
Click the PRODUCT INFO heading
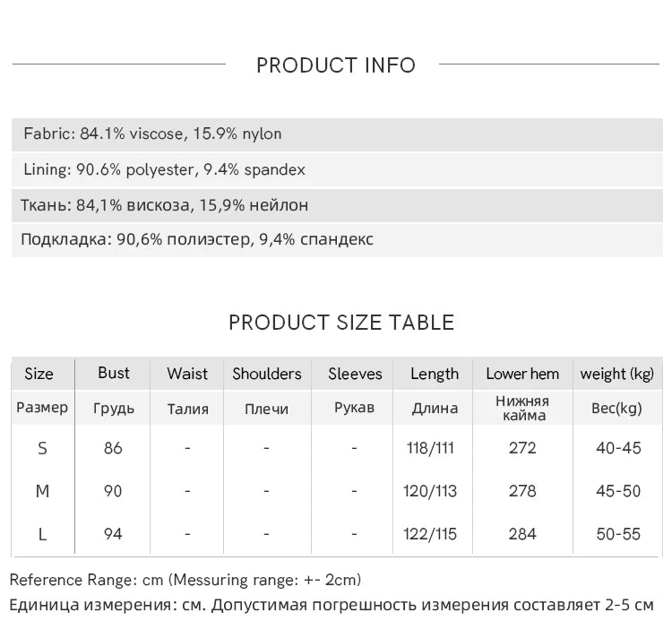click(336, 65)
